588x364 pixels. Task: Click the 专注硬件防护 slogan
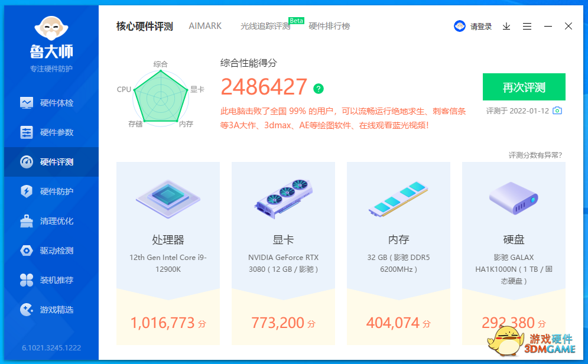51,69
